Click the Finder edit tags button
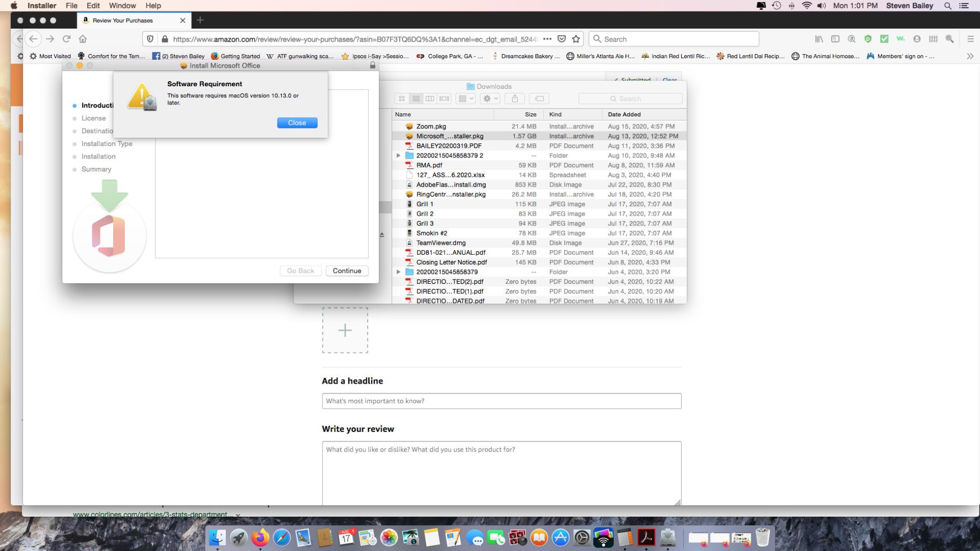Image resolution: width=980 pixels, height=551 pixels. point(539,99)
